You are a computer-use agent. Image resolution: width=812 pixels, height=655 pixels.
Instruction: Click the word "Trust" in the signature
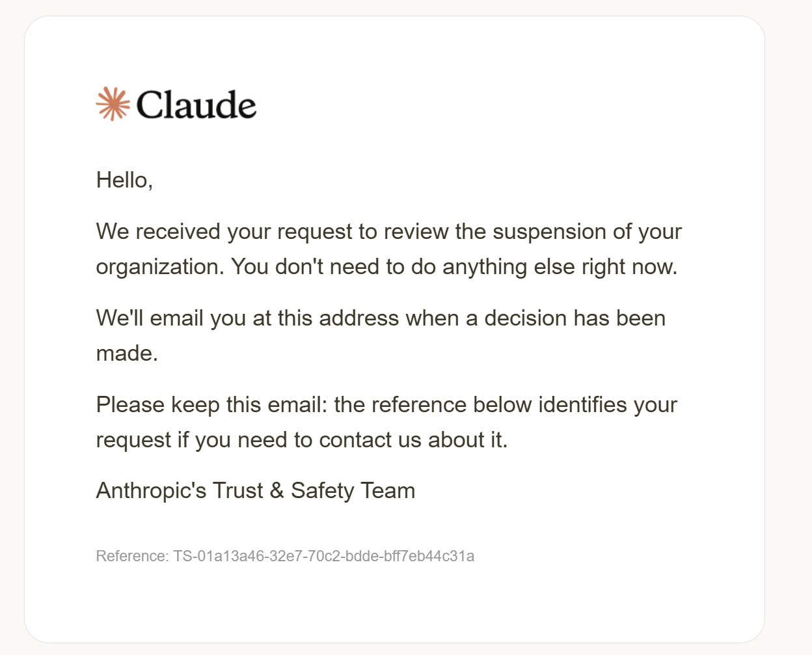[x=238, y=491]
